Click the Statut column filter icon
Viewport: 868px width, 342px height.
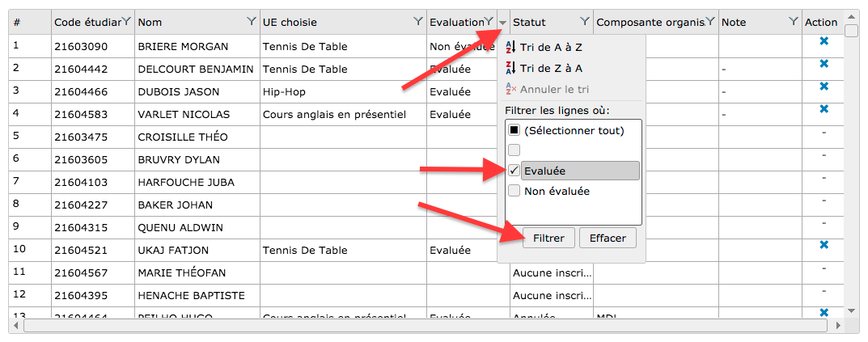(585, 22)
